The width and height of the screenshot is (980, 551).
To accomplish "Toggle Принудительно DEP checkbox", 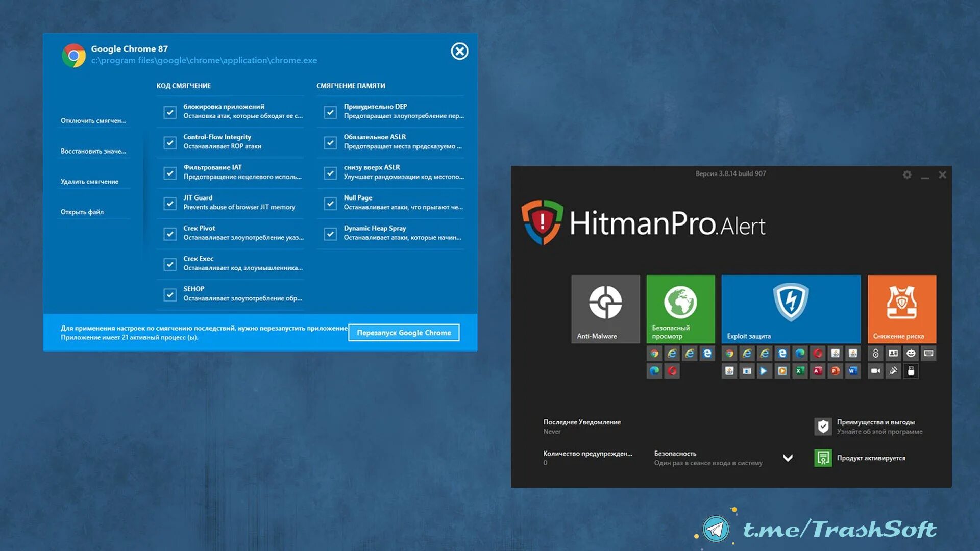I will pos(330,112).
